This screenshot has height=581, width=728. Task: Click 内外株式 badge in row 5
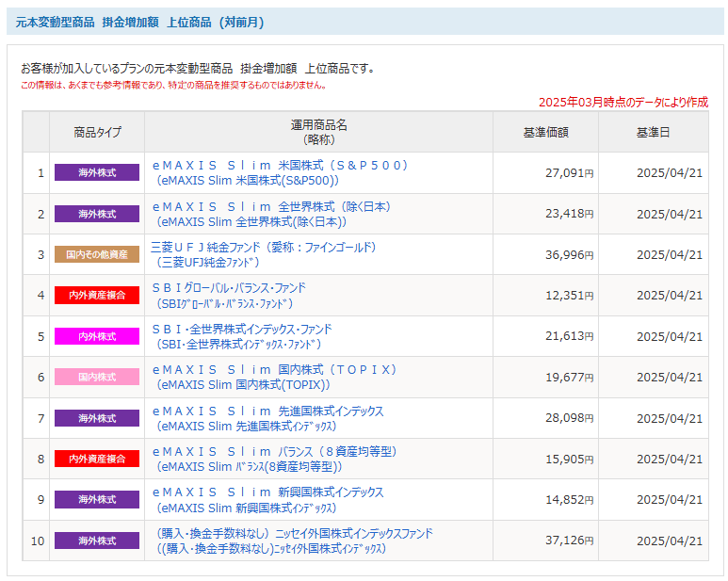pyautogui.click(x=97, y=336)
